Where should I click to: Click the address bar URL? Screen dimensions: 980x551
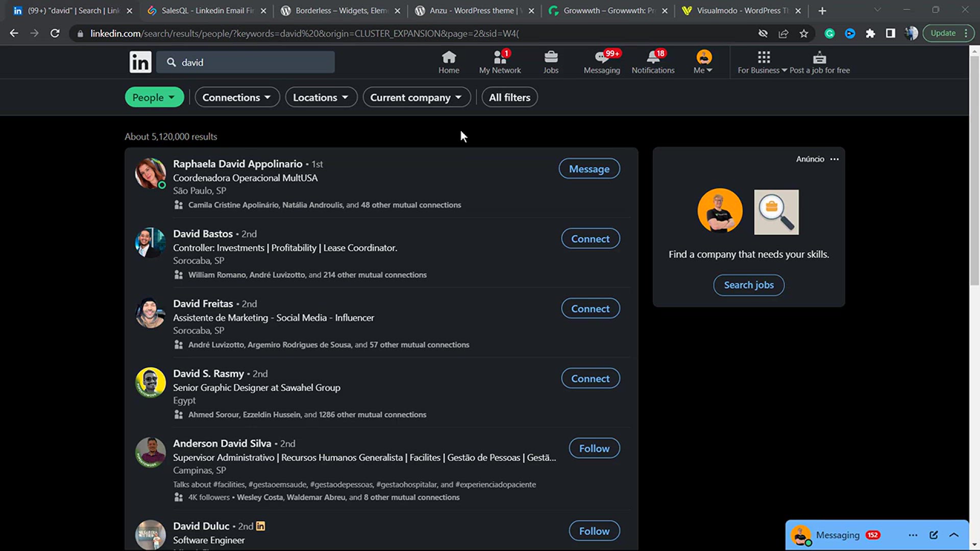tap(305, 33)
